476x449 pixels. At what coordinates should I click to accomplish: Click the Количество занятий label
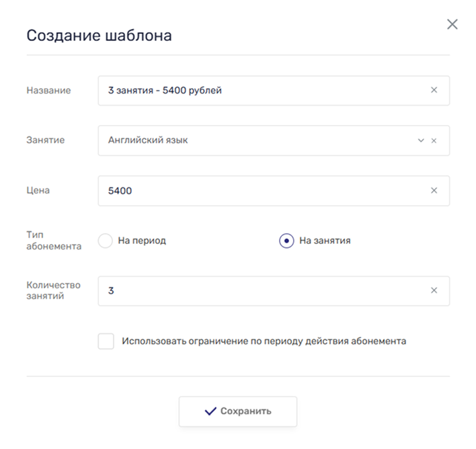click(53, 290)
